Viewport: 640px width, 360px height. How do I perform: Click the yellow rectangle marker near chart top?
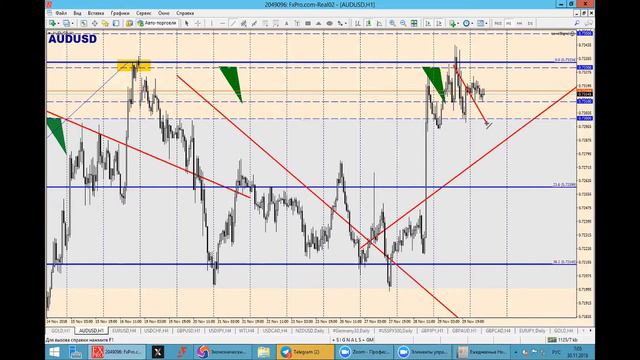(134, 65)
